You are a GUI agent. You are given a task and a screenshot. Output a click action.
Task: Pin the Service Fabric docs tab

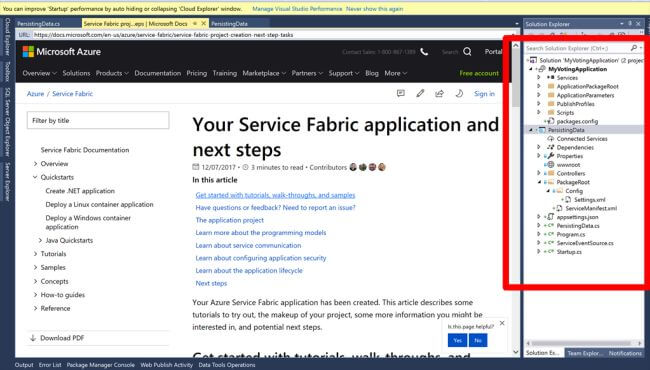tap(194, 24)
